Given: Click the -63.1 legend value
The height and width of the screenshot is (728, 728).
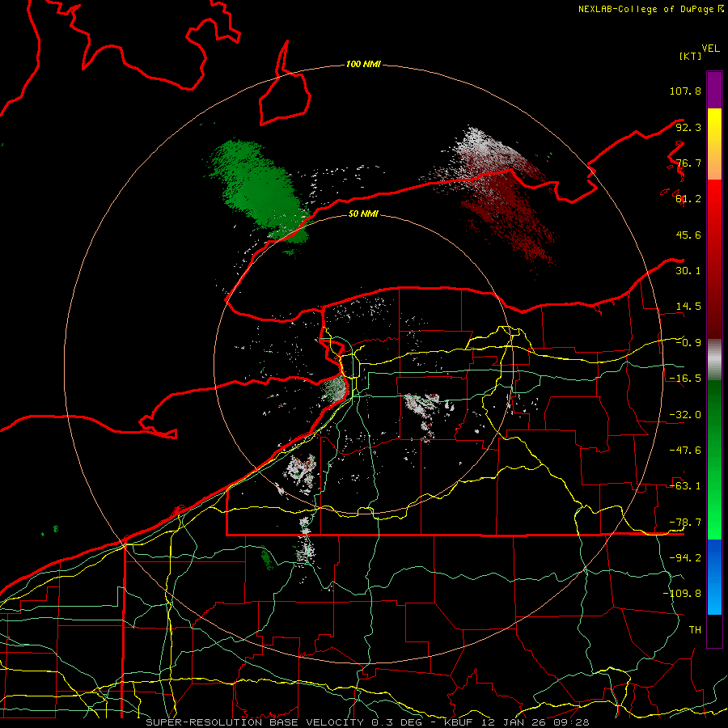Looking at the screenshot, I should click(x=685, y=486).
